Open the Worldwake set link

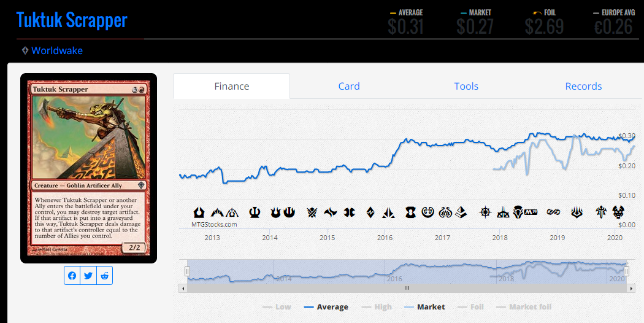[57, 50]
